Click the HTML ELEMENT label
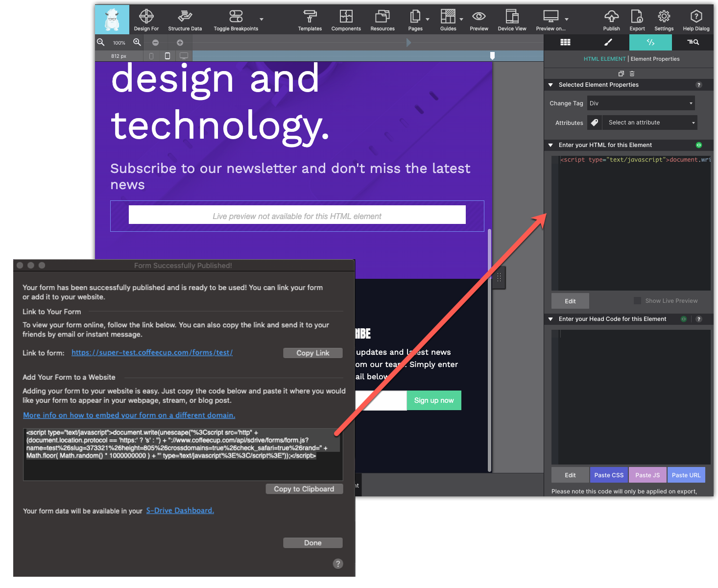This screenshot has height=588, width=718. [x=604, y=59]
